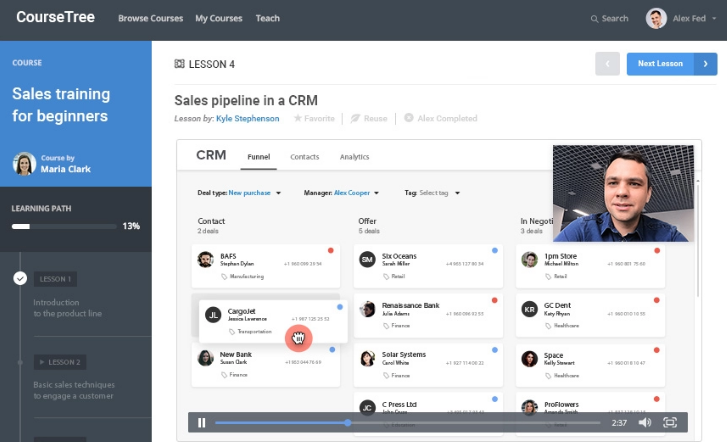This screenshot has width=727, height=442.
Task: Click the LESSON 2 play badge
Action: click(60, 362)
